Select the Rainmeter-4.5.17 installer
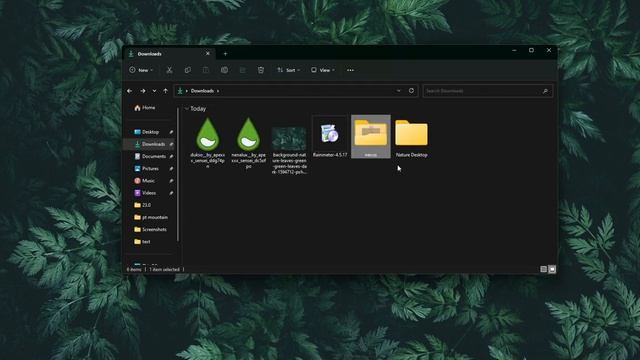Image resolution: width=640 pixels, height=360 pixels. 330,137
